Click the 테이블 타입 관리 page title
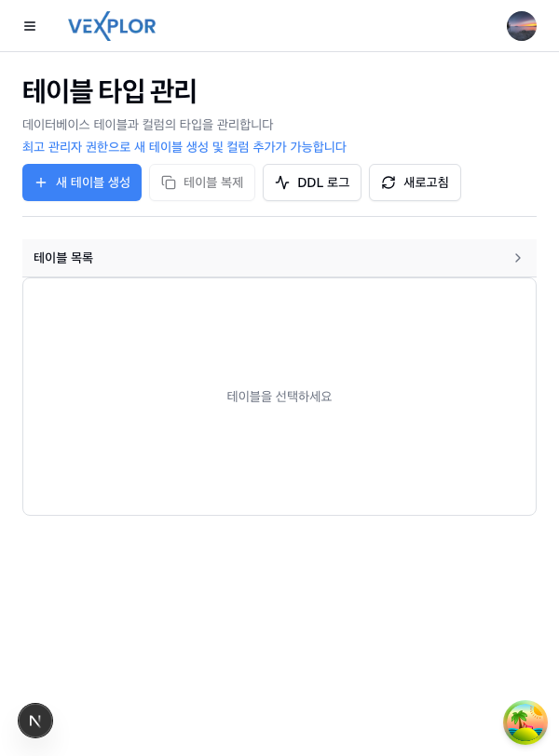The image size is (559, 756). click(110, 91)
